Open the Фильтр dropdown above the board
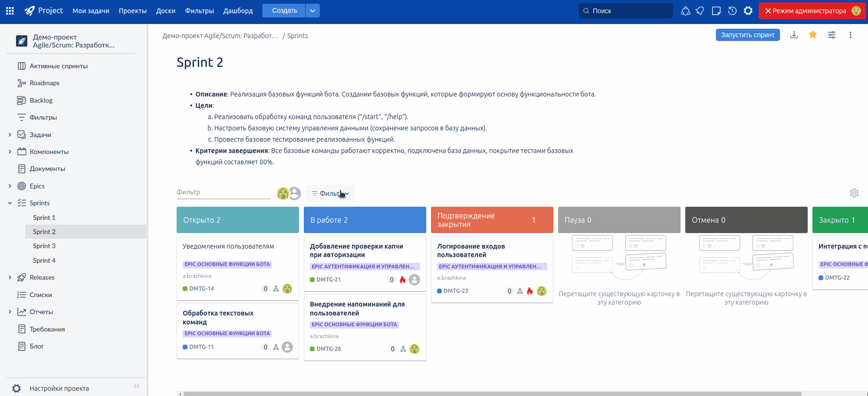The width and height of the screenshot is (868, 396). [330, 194]
